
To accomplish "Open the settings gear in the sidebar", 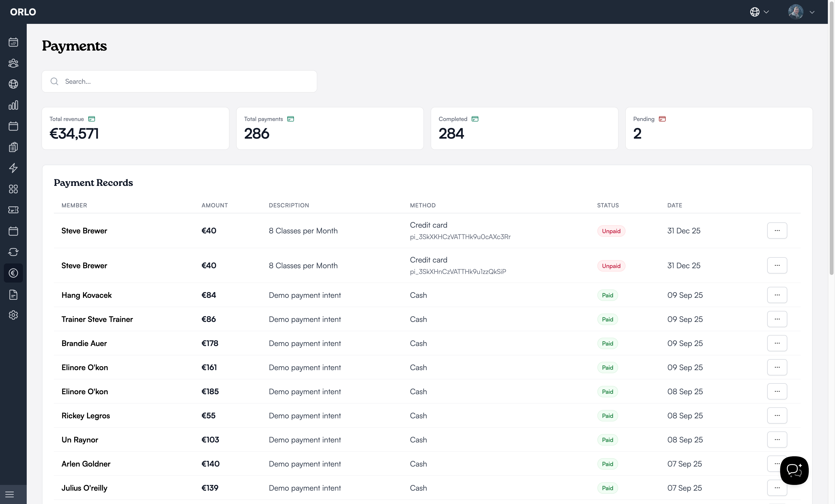I will tap(13, 315).
